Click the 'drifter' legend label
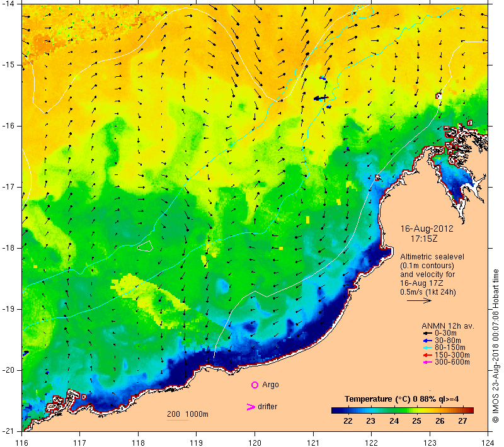The image size is (504, 447). 267,407
